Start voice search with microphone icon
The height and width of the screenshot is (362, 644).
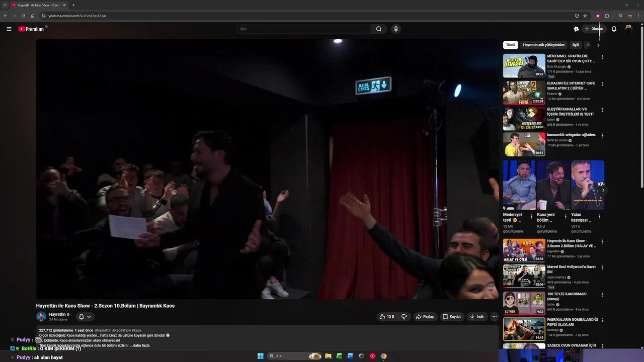pos(396,29)
